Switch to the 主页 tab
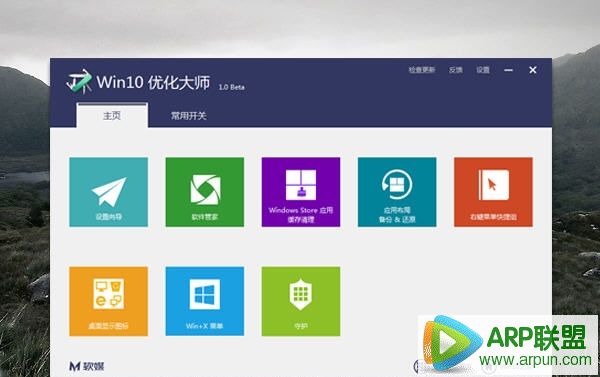 click(x=112, y=115)
